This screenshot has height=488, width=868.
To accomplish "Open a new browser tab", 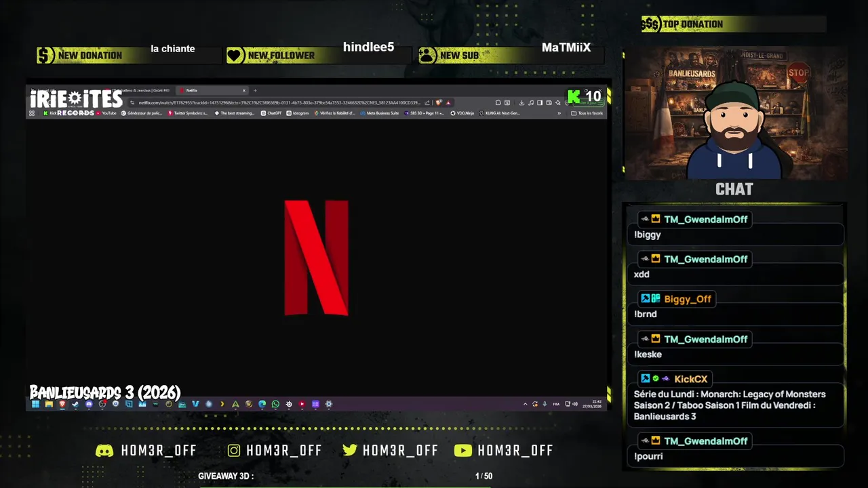I will (x=255, y=90).
